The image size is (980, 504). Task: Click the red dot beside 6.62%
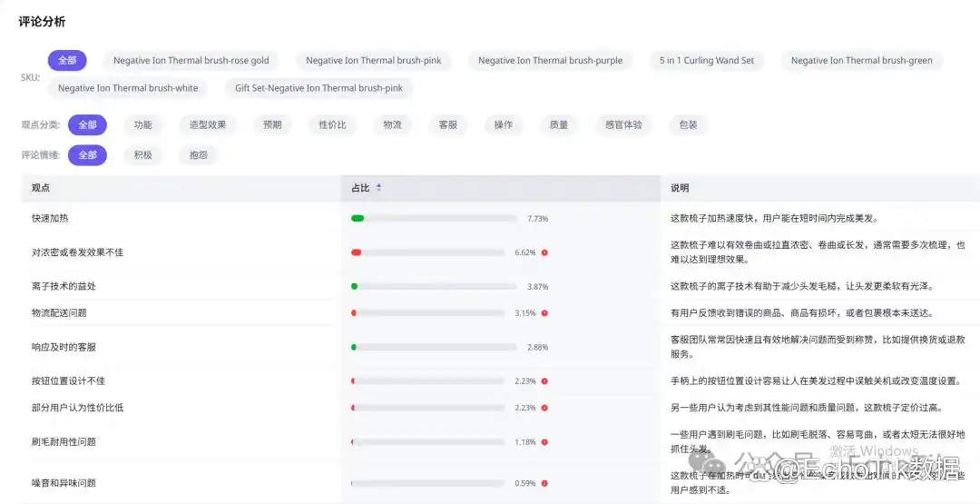(544, 252)
